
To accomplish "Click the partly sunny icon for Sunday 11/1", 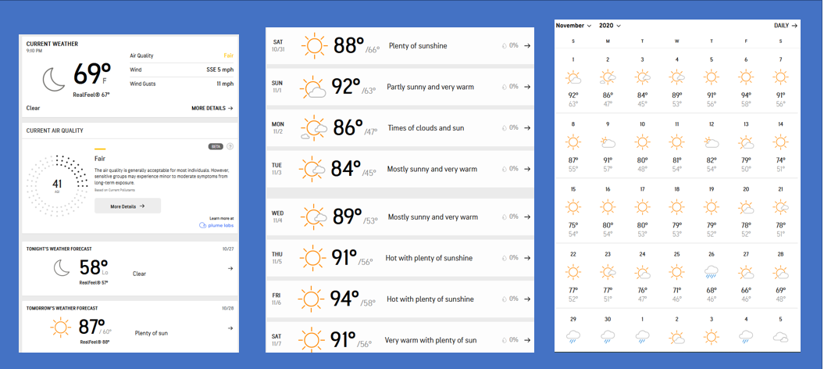I will (x=313, y=87).
